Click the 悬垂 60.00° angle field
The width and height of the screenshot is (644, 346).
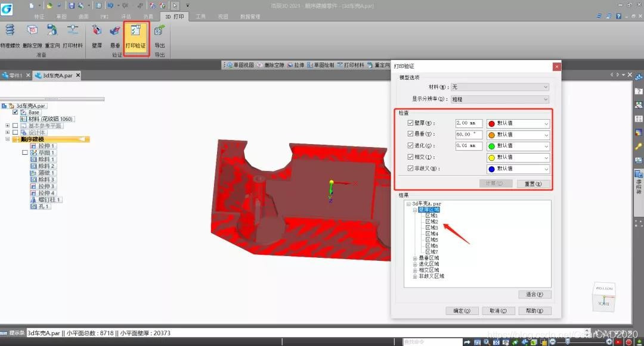469,135
